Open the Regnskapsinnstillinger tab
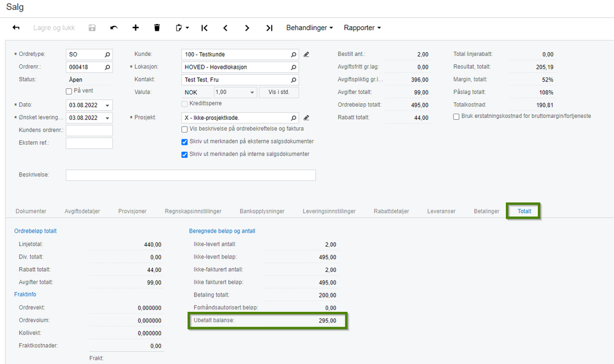 click(193, 211)
